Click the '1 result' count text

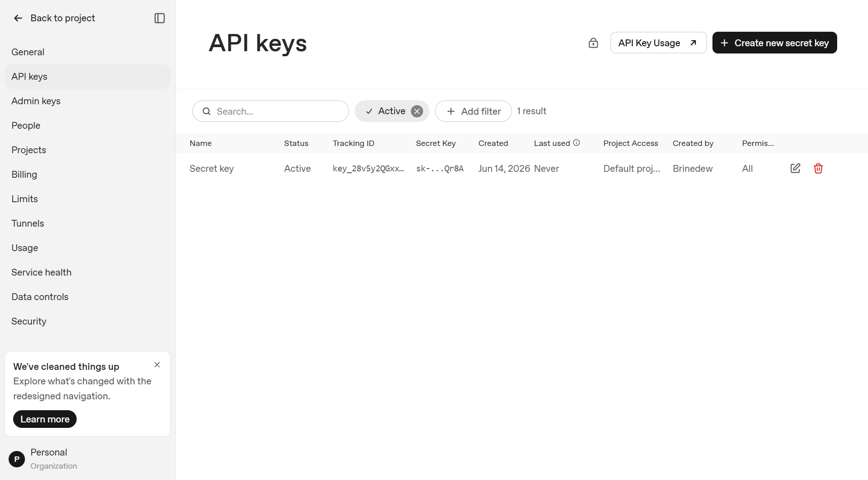point(532,111)
